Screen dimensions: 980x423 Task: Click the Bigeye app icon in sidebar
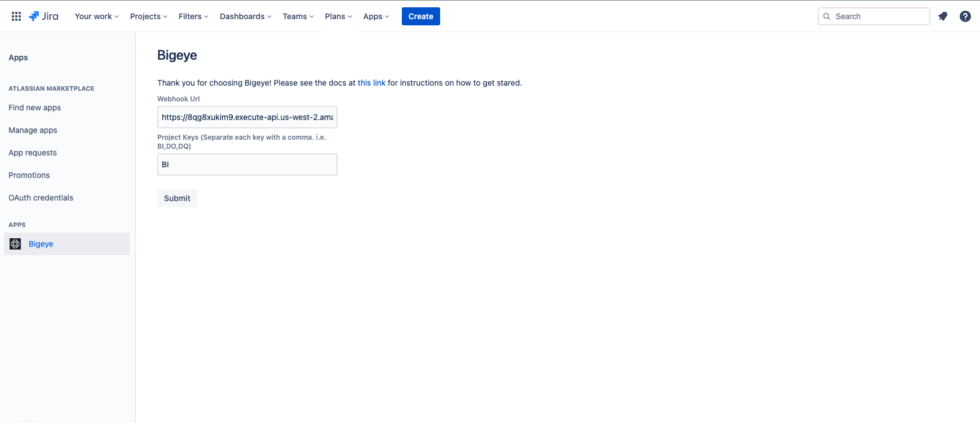pos(15,244)
